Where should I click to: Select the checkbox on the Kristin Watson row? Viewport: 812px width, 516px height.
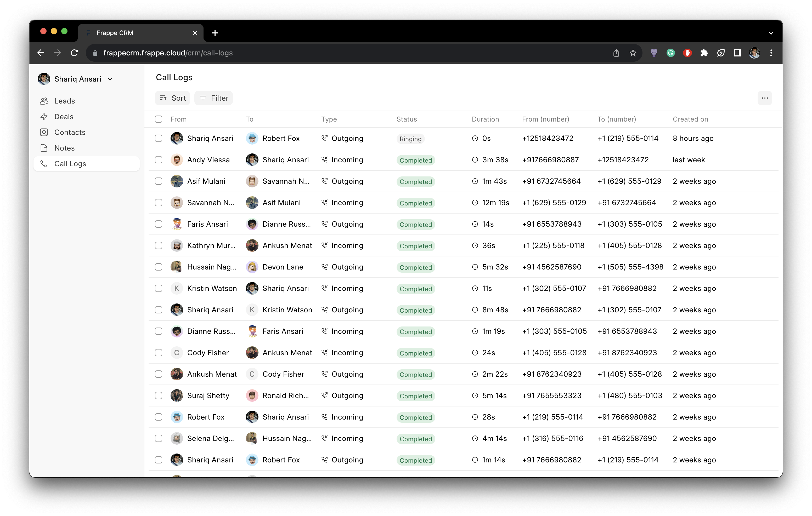[x=159, y=288]
